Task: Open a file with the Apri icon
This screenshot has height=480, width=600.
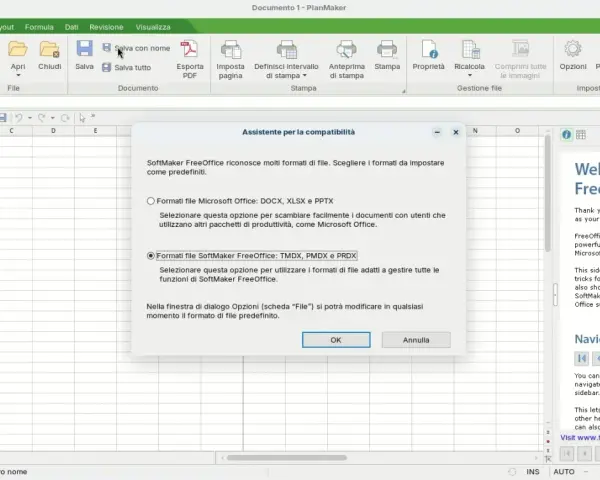Action: 18,50
